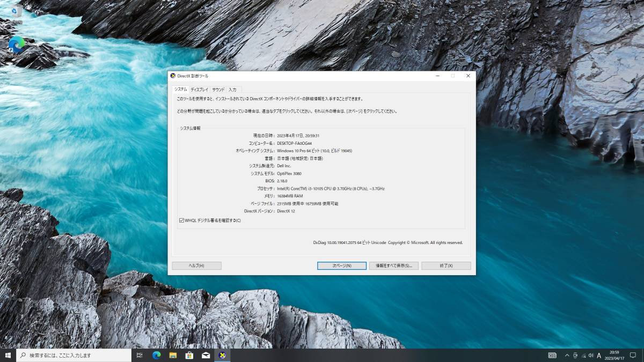This screenshot has width=644, height=362.
Task: Click the BIOS version 2.18.0
Action: (282, 181)
